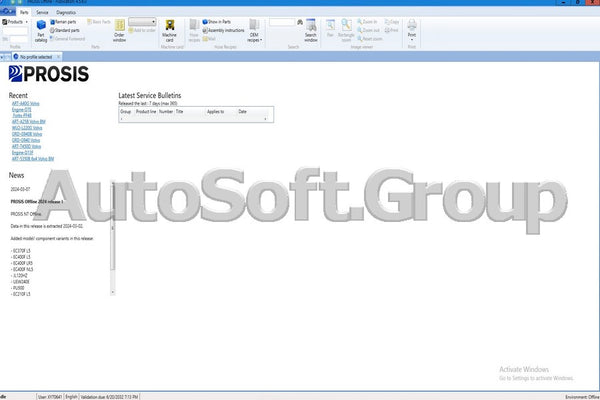Open recent link ART-T450D Volvo
Viewport: 600px width, 400px height.
point(26,146)
